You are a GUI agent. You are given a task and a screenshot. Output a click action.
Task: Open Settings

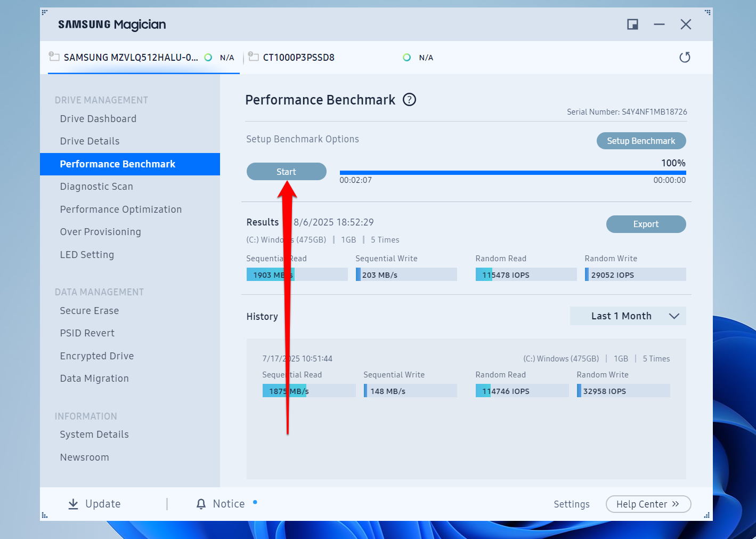point(572,504)
